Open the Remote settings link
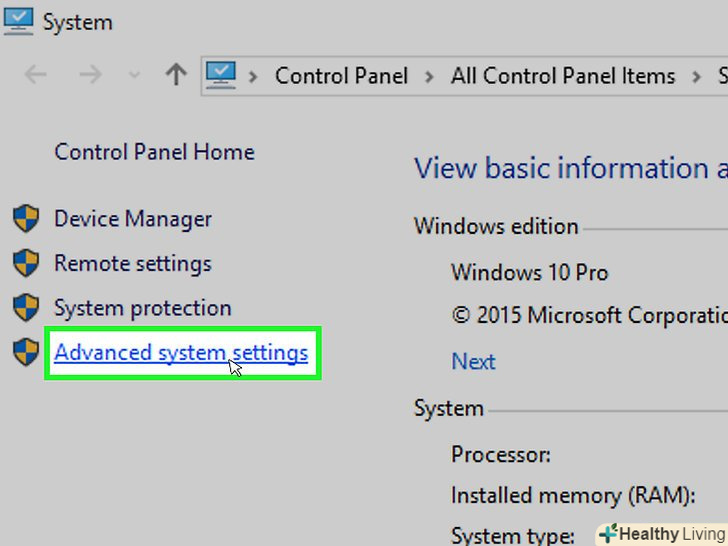Screen dimensions: 728x546 coord(132,264)
